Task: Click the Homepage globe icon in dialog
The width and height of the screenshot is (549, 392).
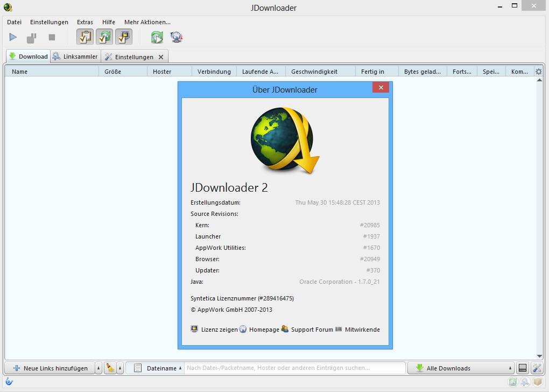Action: coord(243,329)
